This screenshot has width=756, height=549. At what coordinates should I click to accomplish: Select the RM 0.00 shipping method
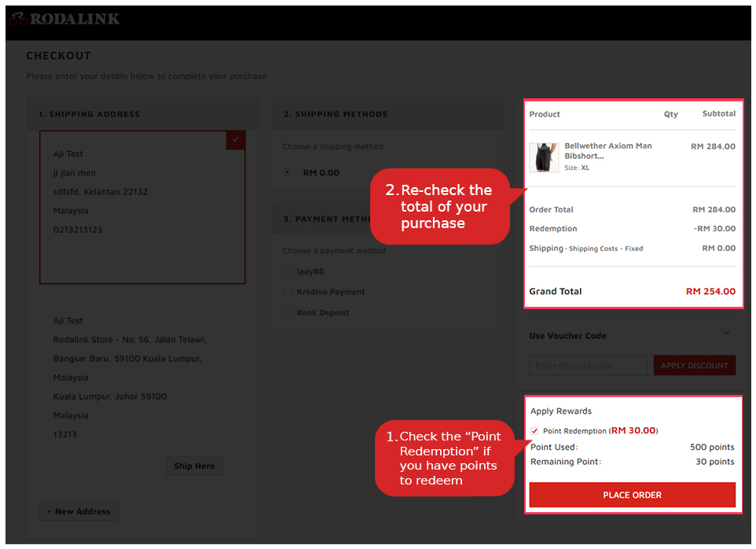288,172
